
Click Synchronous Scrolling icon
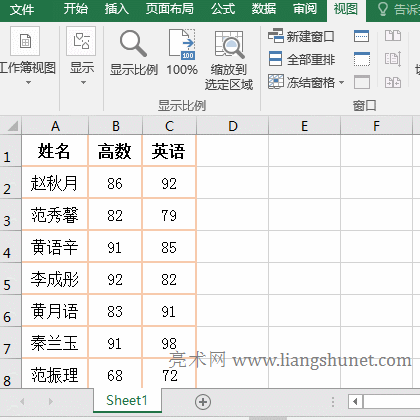[393, 59]
